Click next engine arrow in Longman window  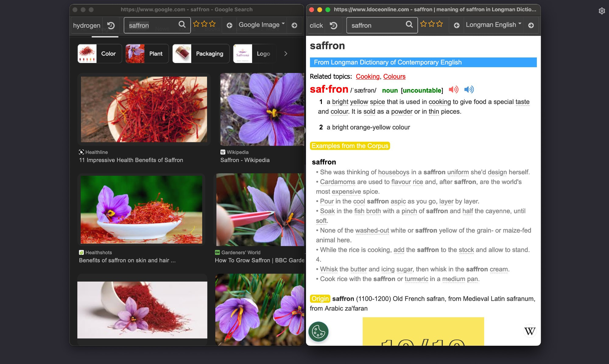click(531, 26)
